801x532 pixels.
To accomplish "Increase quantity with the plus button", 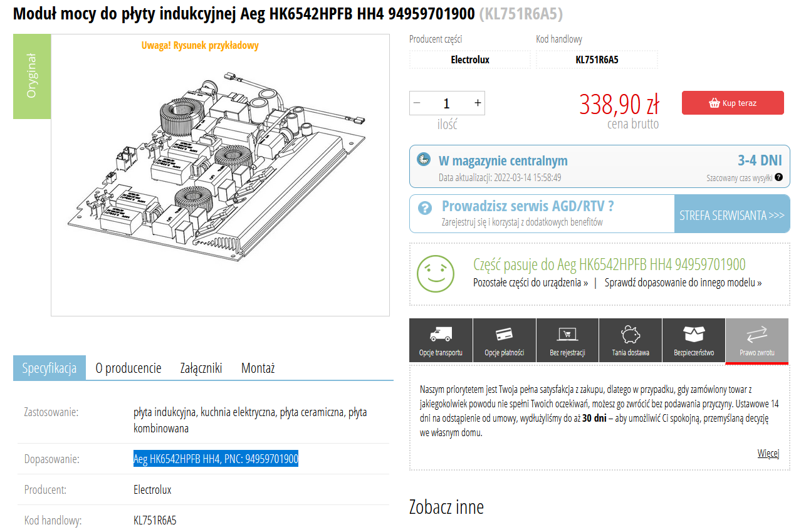I will [x=478, y=103].
